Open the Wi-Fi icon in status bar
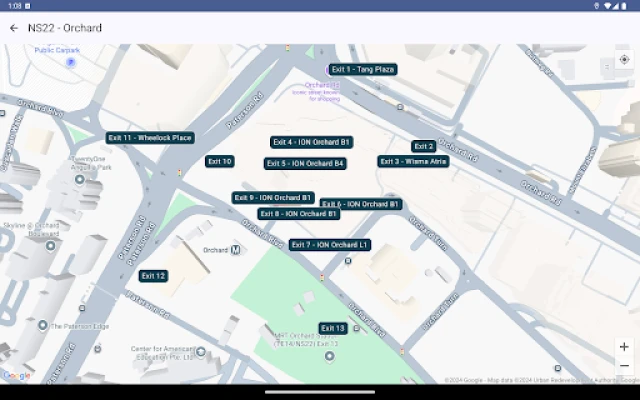This screenshot has width=640, height=400. (608, 6)
